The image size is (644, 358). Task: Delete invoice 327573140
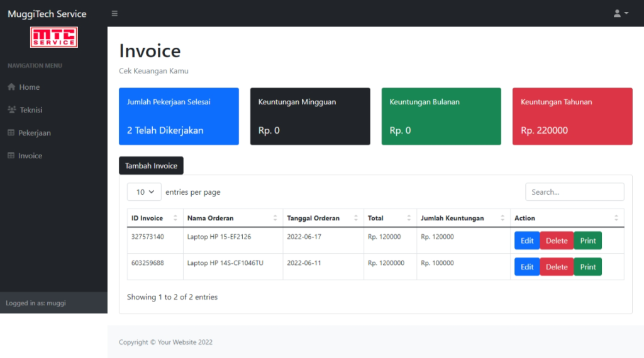point(557,241)
